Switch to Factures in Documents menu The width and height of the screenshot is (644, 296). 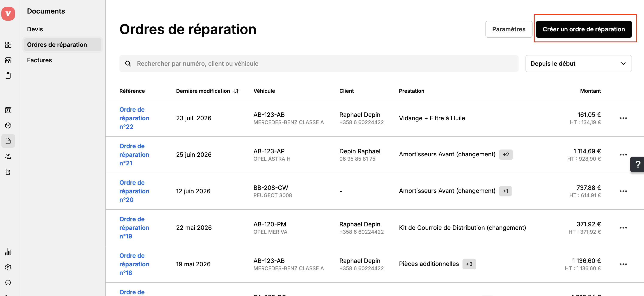point(39,60)
